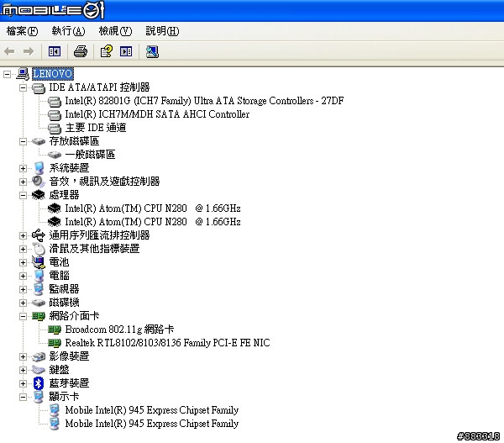Click the 磁碟機 disk drive icon
This screenshot has width=504, height=443.
[39, 303]
